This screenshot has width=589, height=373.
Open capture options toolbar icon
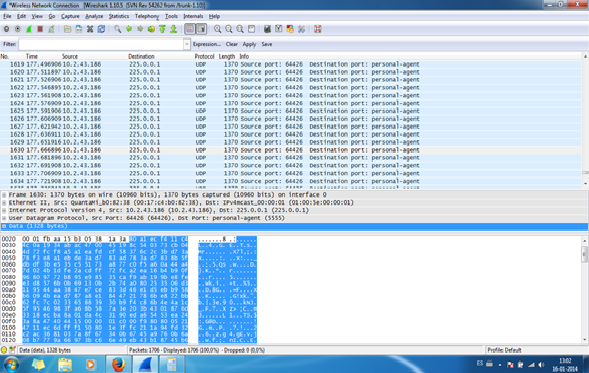18,29
